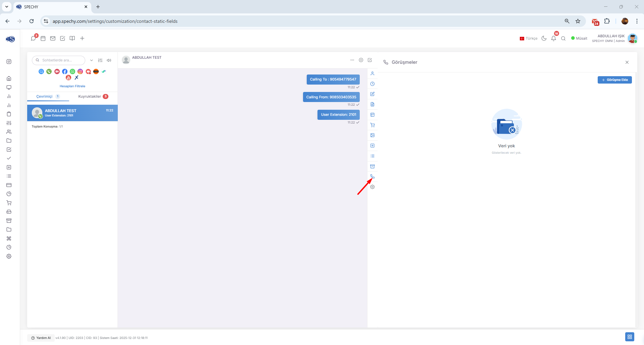Open Türkçe language selector
Viewport: 644px width, 345px height.
(x=529, y=39)
